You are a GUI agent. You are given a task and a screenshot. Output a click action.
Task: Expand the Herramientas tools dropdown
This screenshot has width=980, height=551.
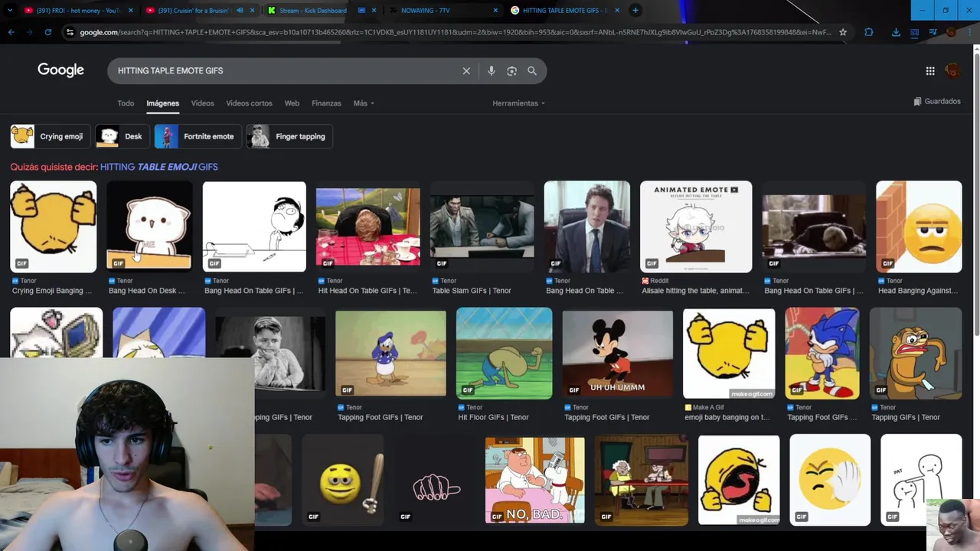518,103
